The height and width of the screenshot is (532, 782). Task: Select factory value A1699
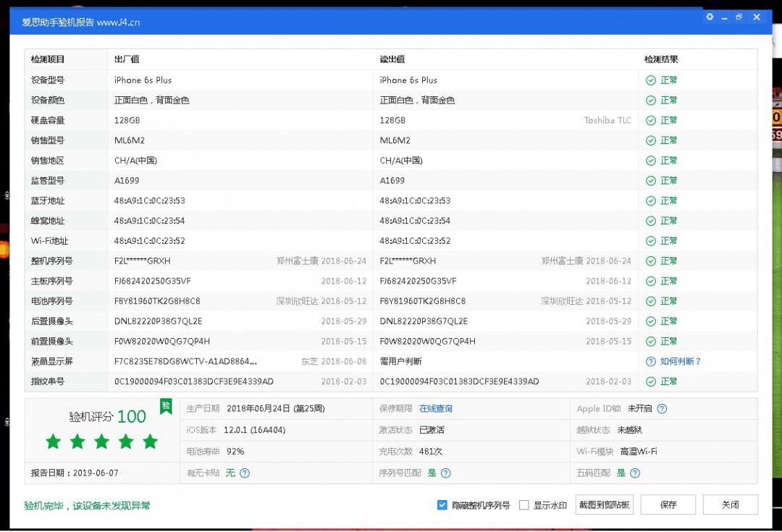pyautogui.click(x=127, y=180)
